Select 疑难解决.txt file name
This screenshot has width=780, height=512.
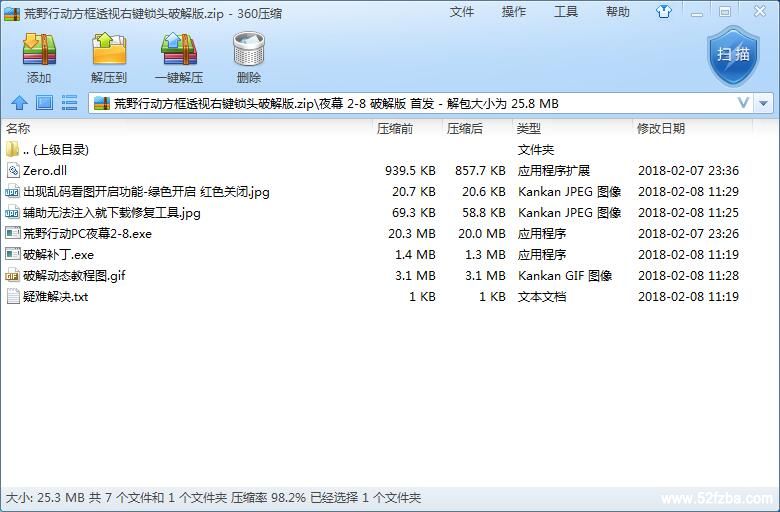coord(55,297)
